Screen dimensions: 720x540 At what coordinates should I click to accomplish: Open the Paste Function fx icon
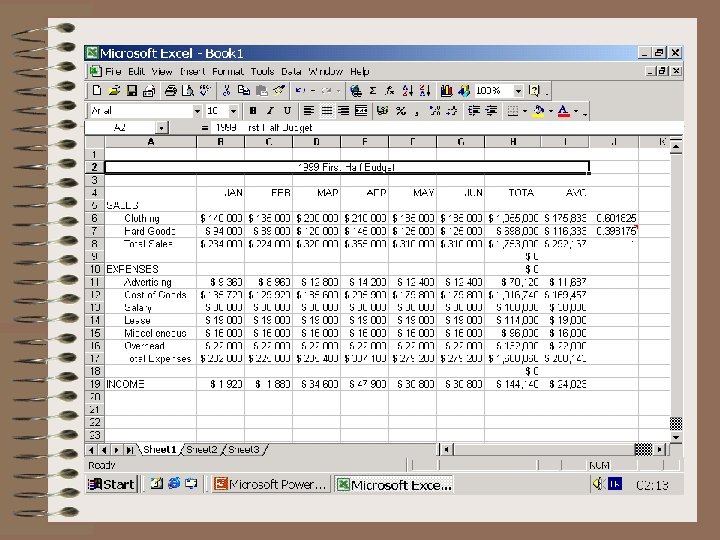coord(390,90)
